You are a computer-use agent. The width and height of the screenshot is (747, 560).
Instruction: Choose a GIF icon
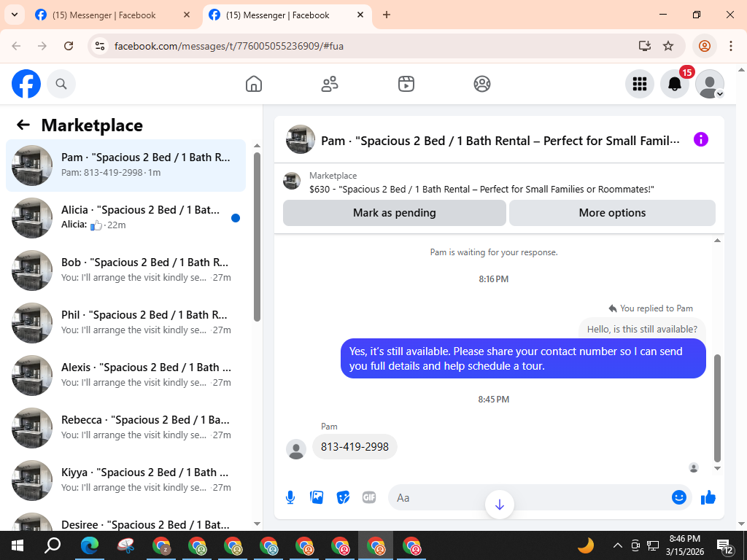[369, 497]
